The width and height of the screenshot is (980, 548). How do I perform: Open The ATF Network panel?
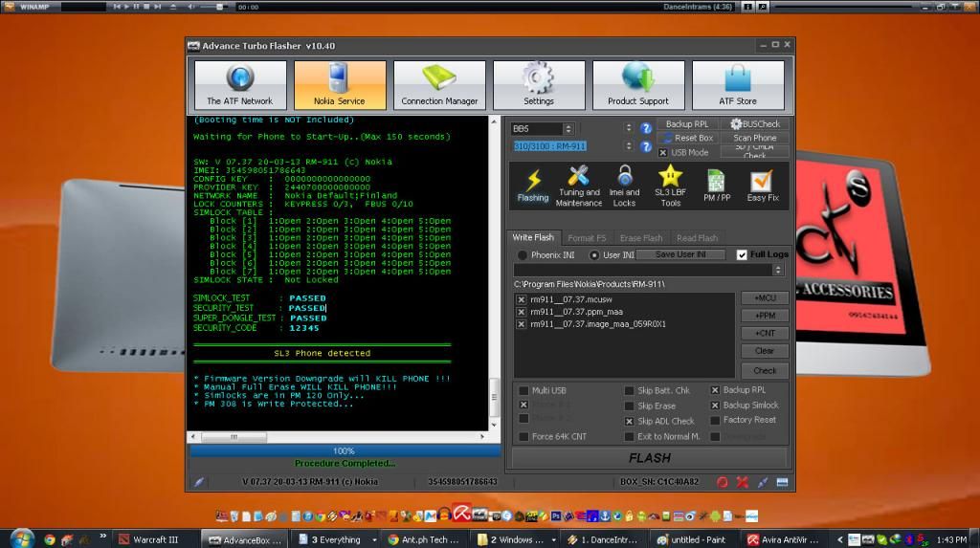[x=239, y=85]
